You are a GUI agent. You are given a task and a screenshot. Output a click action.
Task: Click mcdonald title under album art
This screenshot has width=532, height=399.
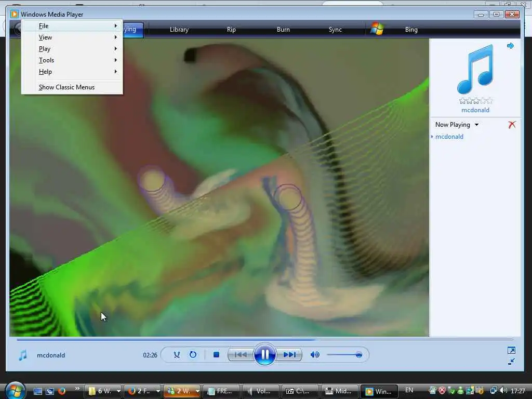pos(475,110)
